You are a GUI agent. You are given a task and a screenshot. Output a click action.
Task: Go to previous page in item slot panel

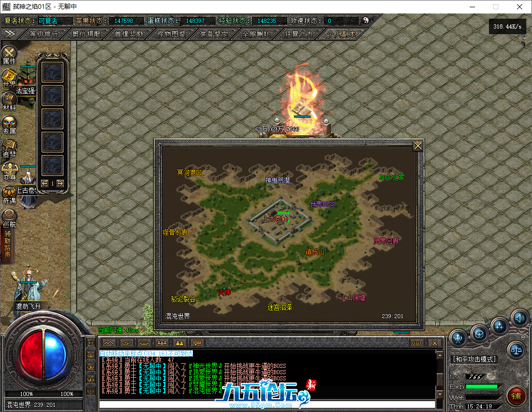(45, 183)
